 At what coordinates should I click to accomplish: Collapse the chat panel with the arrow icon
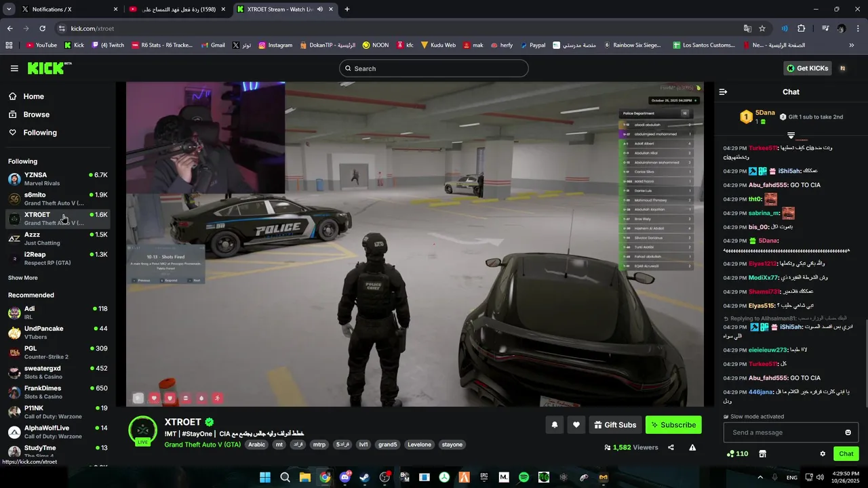[x=723, y=91]
